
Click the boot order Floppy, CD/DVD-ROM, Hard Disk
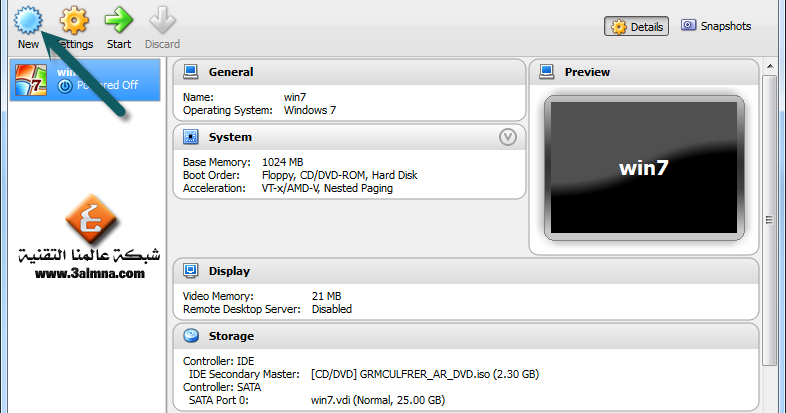(x=339, y=175)
